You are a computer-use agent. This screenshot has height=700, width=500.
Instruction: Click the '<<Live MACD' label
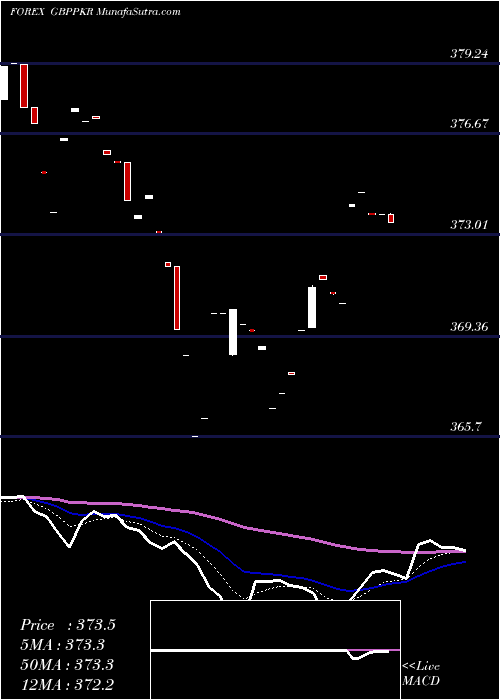[x=421, y=673]
